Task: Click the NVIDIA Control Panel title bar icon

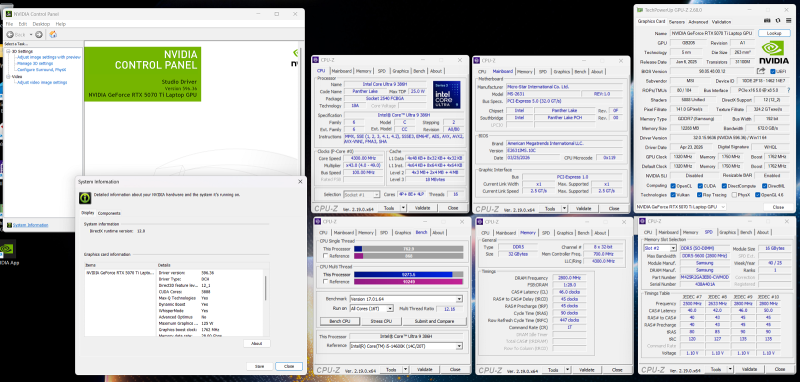Action: click(x=8, y=14)
